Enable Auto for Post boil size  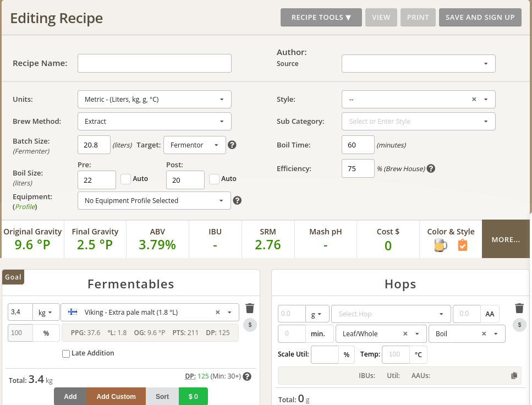pos(214,179)
